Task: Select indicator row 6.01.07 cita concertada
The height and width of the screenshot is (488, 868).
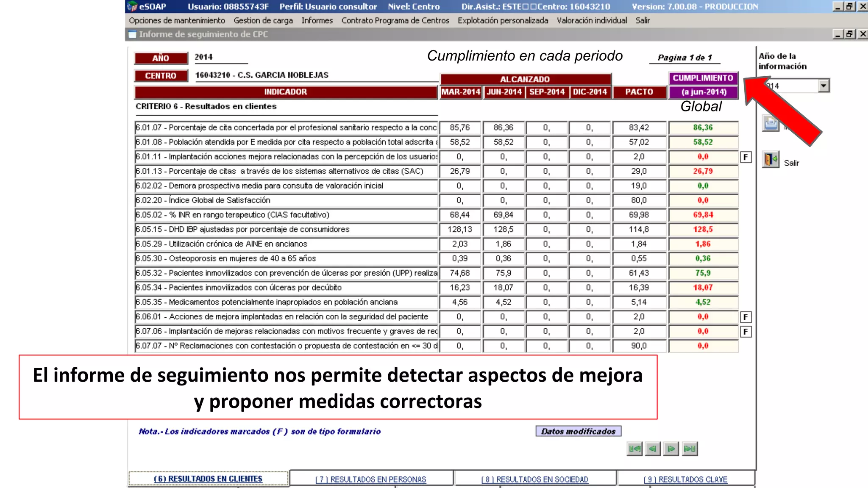Action: click(x=286, y=128)
